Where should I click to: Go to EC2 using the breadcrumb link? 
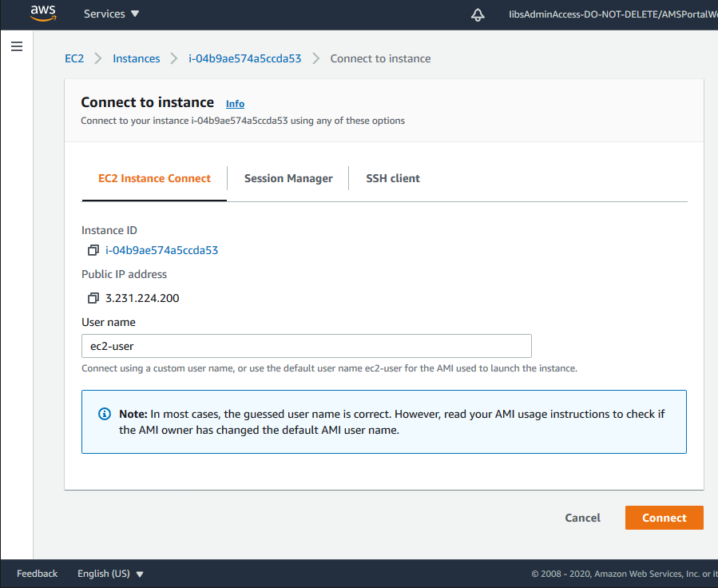(x=74, y=58)
